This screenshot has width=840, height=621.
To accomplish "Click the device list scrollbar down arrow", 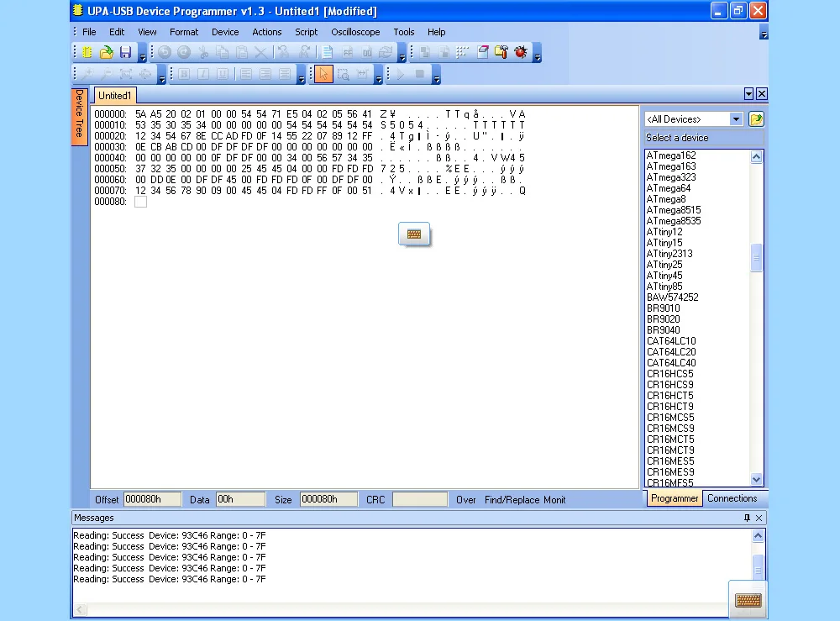I will click(x=756, y=480).
